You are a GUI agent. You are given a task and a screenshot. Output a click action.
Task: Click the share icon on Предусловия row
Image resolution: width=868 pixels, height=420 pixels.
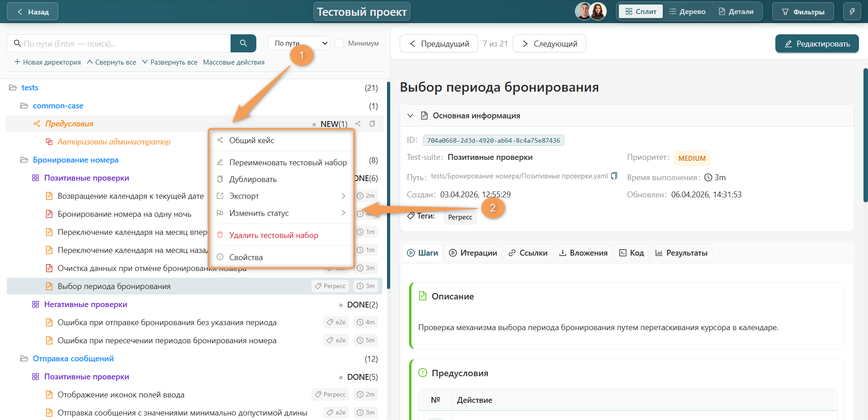point(358,124)
